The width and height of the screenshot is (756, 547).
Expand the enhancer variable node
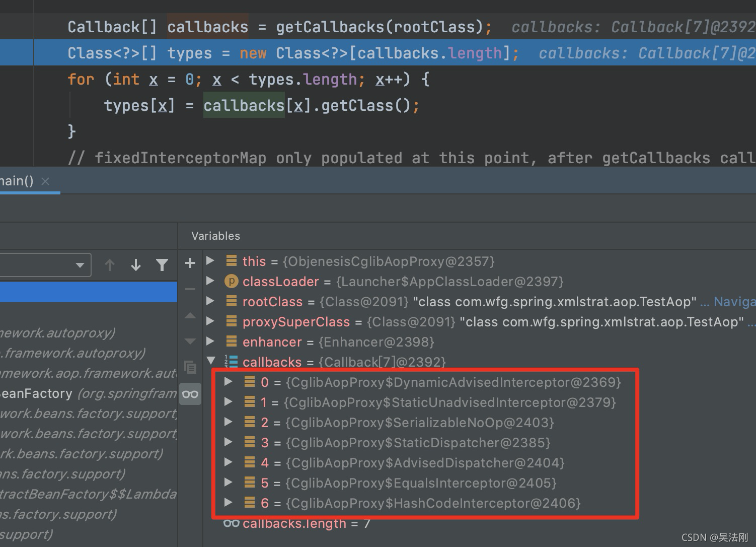pyautogui.click(x=211, y=341)
